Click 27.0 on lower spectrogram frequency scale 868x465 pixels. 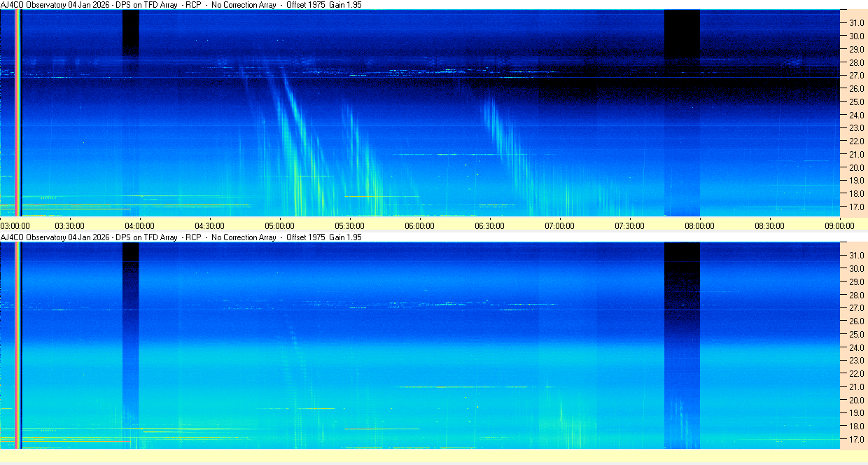coord(857,307)
